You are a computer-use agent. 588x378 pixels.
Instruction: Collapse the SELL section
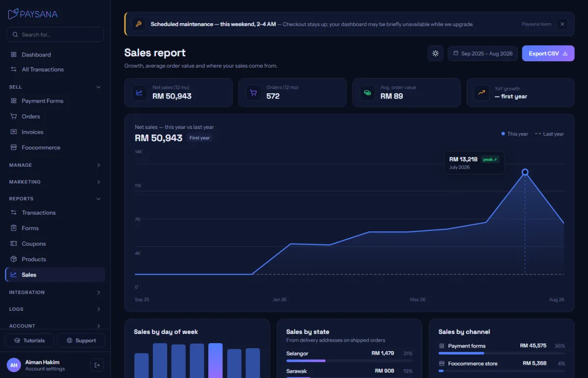(55, 87)
